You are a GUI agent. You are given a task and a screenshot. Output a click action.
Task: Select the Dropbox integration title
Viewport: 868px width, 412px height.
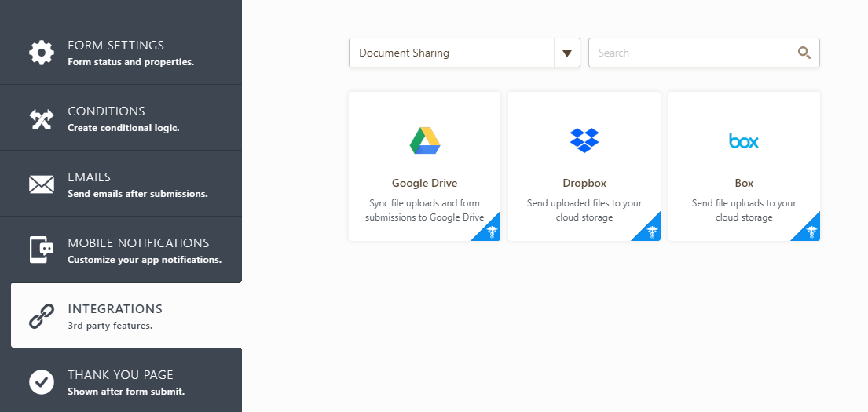click(x=584, y=183)
